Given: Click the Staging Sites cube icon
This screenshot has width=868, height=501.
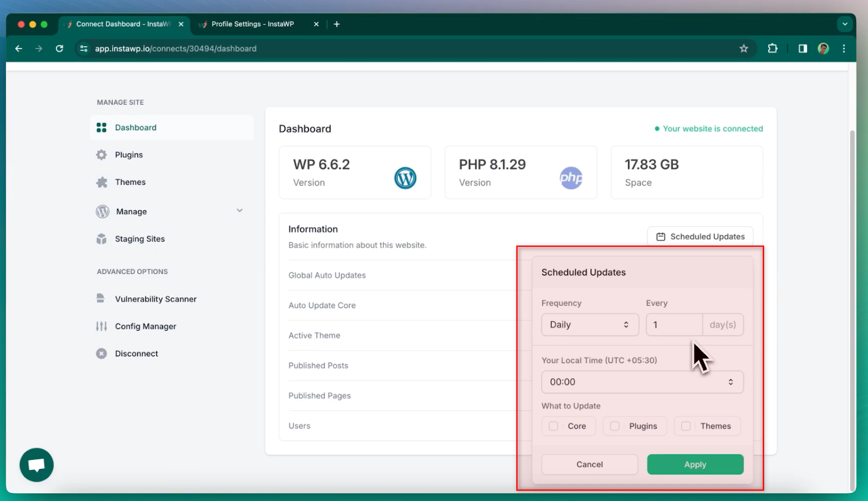Looking at the screenshot, I should click(101, 239).
